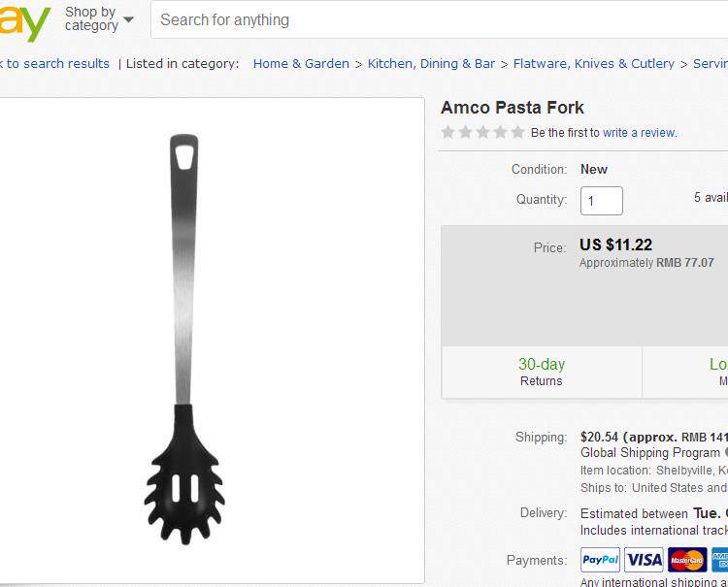This screenshot has height=587, width=728.
Task: Click the eBay logo
Action: tap(21, 22)
